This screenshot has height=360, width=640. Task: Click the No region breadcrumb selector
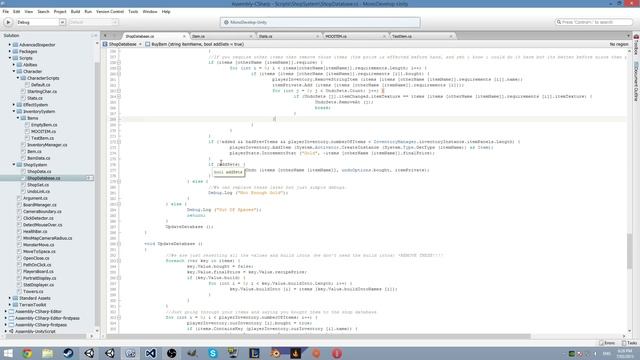pos(619,44)
